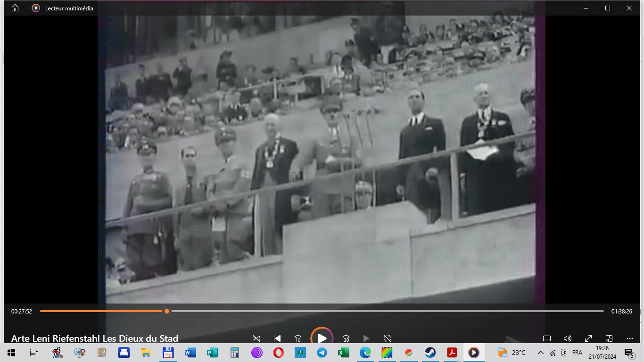Toggle shuffle mode
This screenshot has height=362, width=644.
256,338
